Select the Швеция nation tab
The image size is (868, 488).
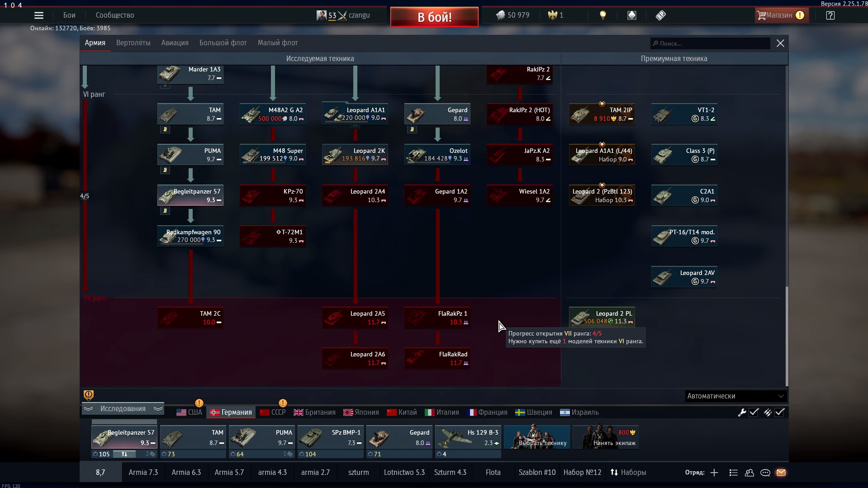click(x=534, y=412)
